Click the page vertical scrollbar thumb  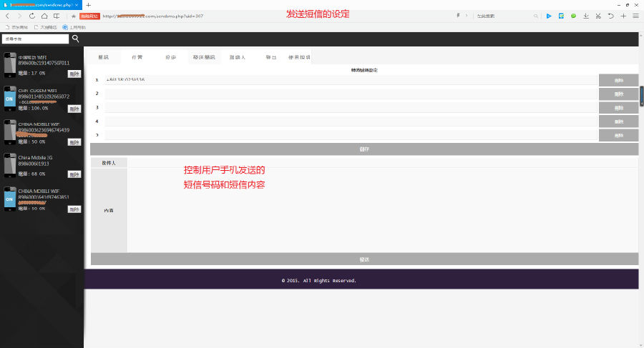642,96
